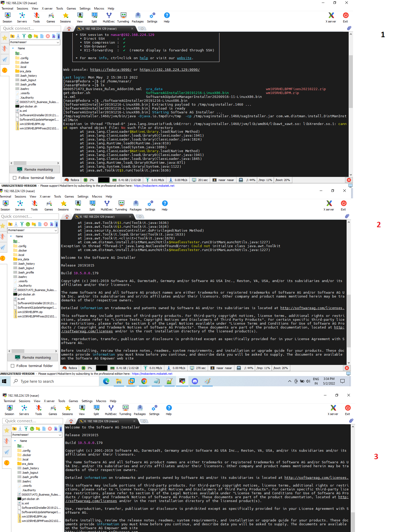
Task: Open /home/nasar/ path dropdown in the top window
Action: (x=58, y=42)
